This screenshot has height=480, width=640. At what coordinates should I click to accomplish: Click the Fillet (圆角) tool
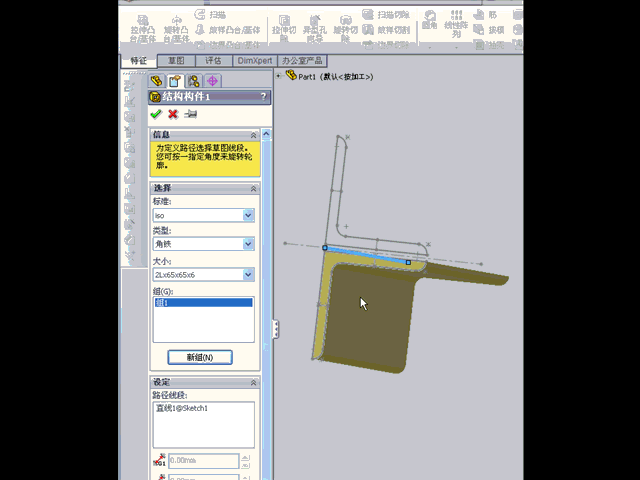[x=429, y=20]
